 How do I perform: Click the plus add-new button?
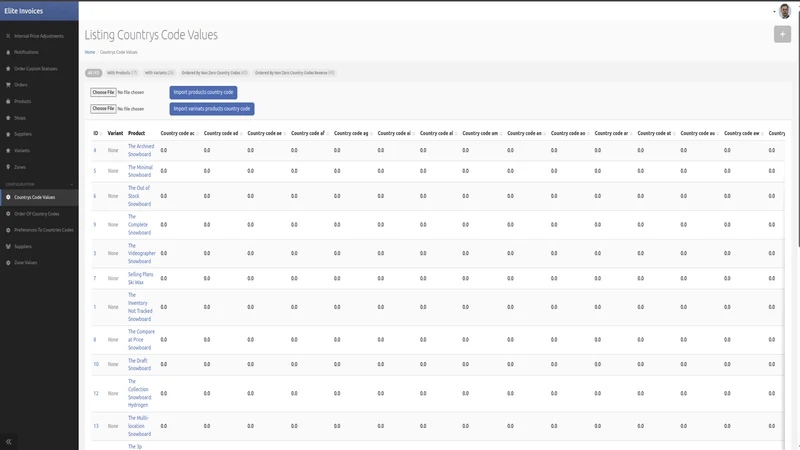(x=782, y=34)
